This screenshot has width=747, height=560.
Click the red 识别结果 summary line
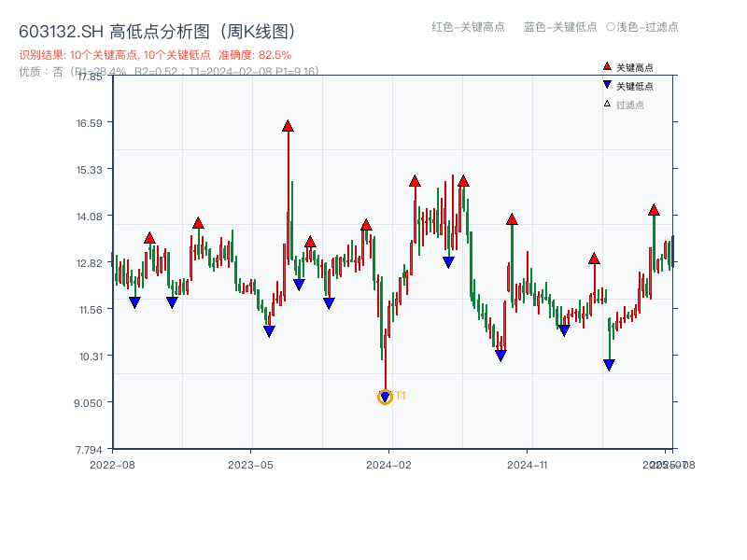pyautogui.click(x=155, y=55)
